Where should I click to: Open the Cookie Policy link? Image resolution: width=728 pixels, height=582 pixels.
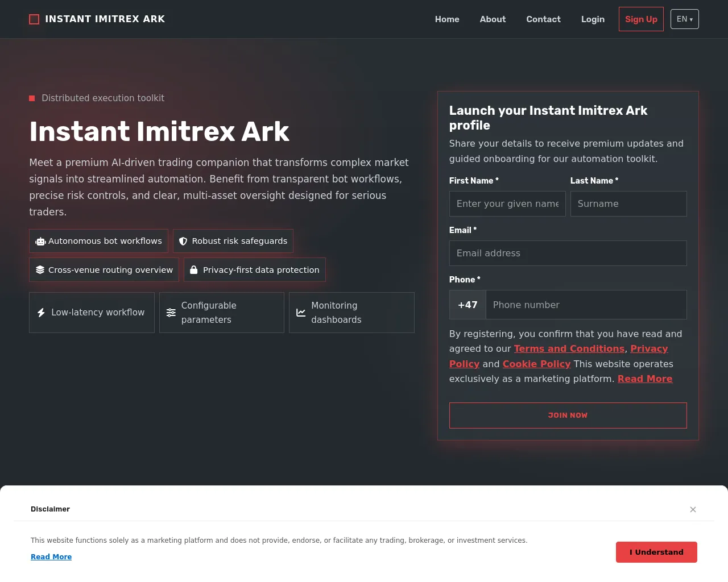[536, 364]
